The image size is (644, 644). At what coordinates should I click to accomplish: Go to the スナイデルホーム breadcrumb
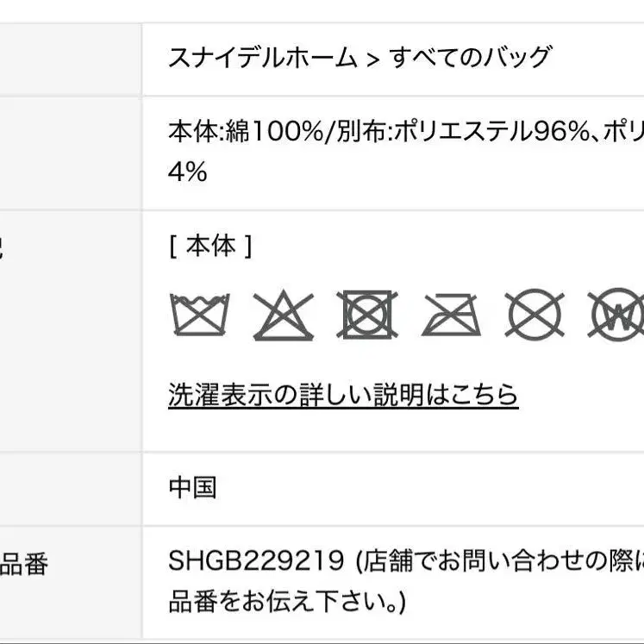(x=263, y=58)
